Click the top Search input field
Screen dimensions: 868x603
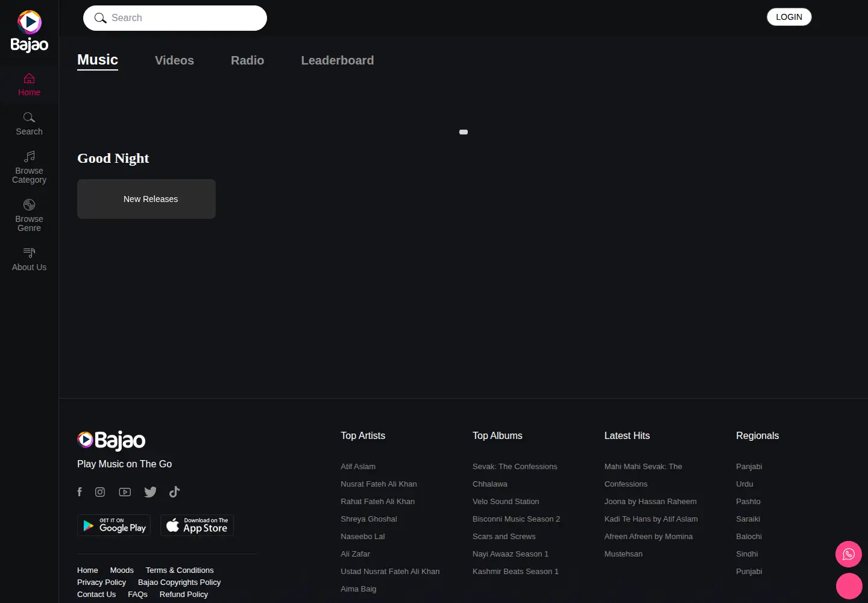pyautogui.click(x=175, y=18)
